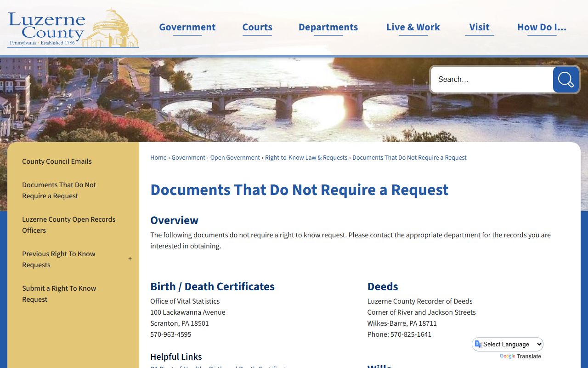588x368 pixels.
Task: Click Wilkes-Barre, PA 18711 text
Action: point(402,323)
